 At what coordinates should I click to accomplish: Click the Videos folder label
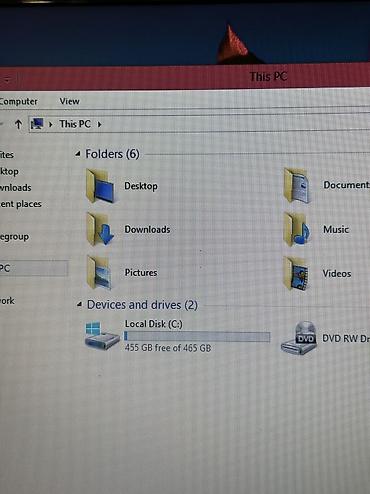click(x=337, y=273)
